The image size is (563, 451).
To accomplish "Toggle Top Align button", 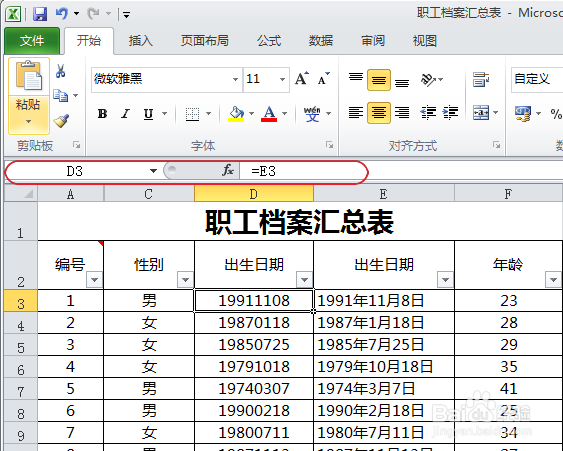I will (356, 79).
